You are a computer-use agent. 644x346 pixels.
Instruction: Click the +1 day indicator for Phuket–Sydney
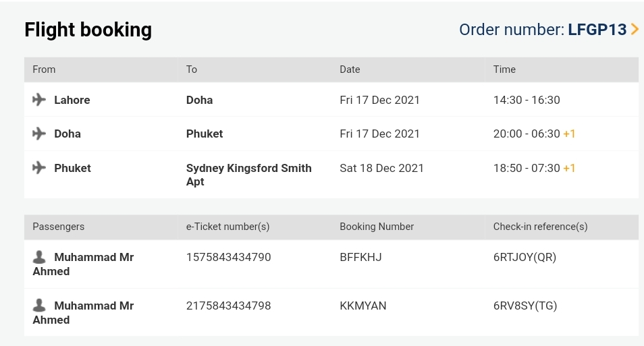[569, 168]
